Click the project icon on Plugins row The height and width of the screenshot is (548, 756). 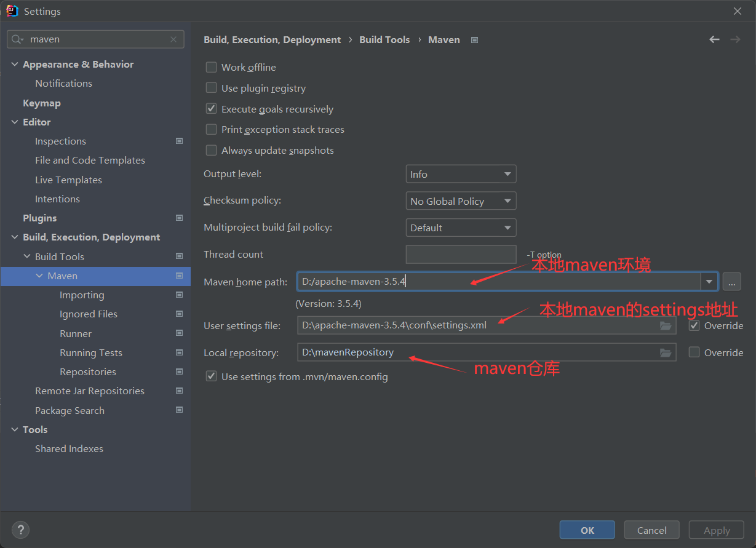click(x=180, y=218)
